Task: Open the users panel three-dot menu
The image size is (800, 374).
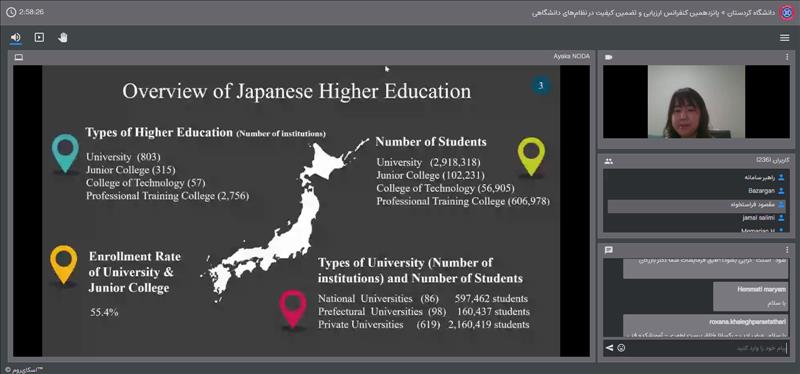Action: tap(787, 161)
